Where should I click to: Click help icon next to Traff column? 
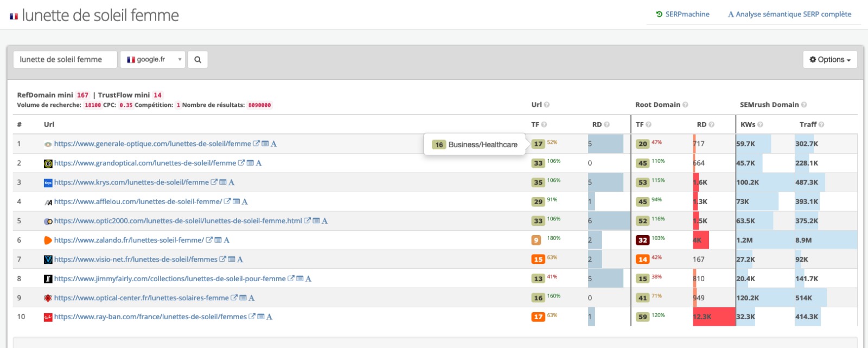tap(821, 125)
